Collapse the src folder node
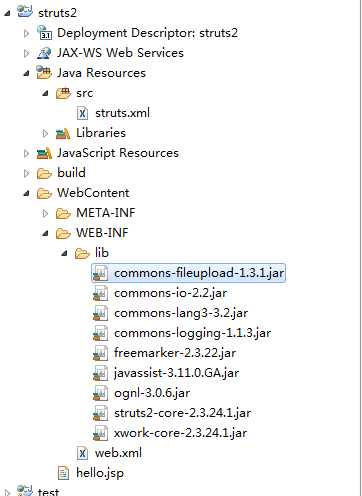Screen dimensions: 362x496 tap(45, 93)
